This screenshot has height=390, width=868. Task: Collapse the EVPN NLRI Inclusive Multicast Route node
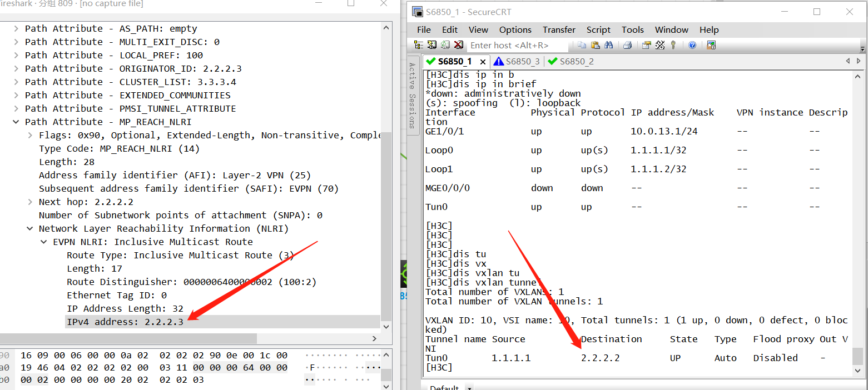click(x=44, y=242)
